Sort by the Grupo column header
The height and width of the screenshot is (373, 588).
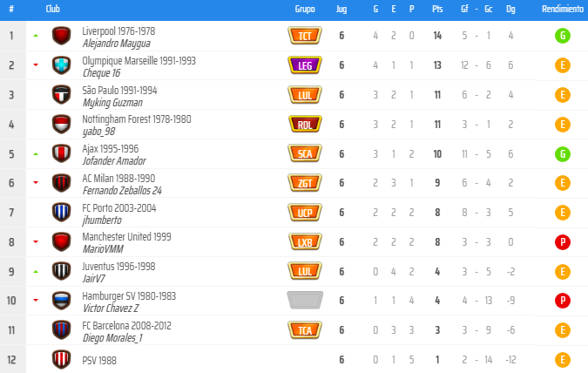[305, 8]
